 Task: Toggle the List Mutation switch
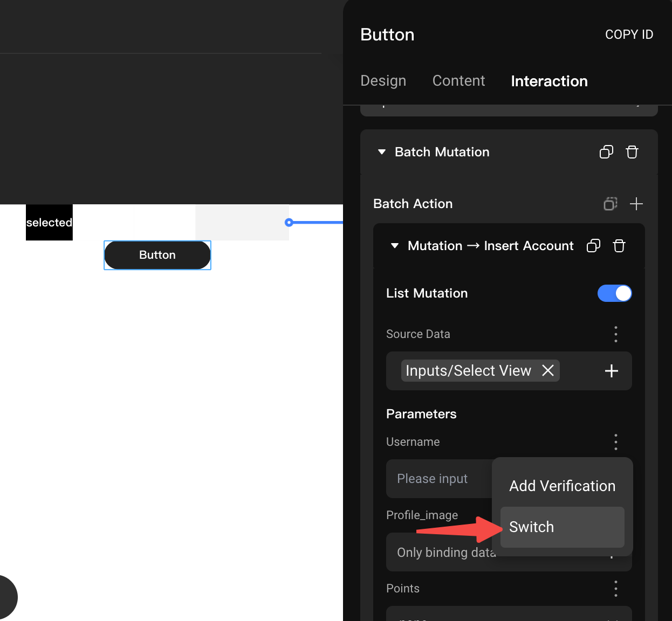coord(614,293)
